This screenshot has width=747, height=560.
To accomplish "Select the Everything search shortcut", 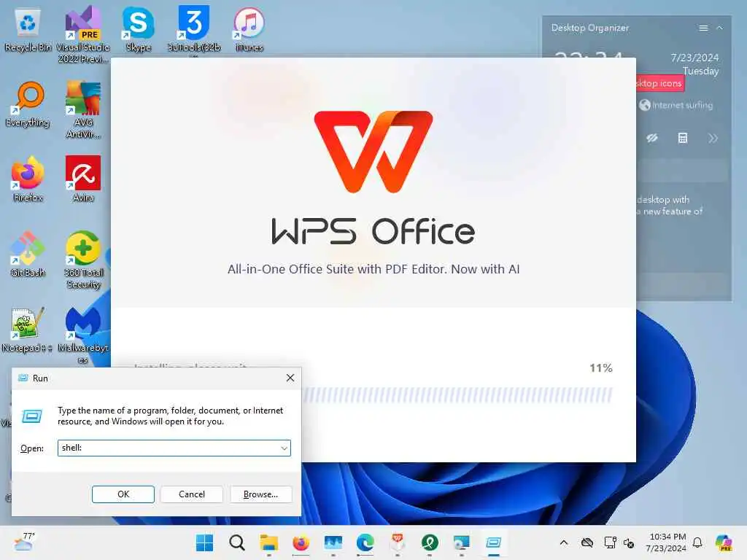I will tap(28, 104).
